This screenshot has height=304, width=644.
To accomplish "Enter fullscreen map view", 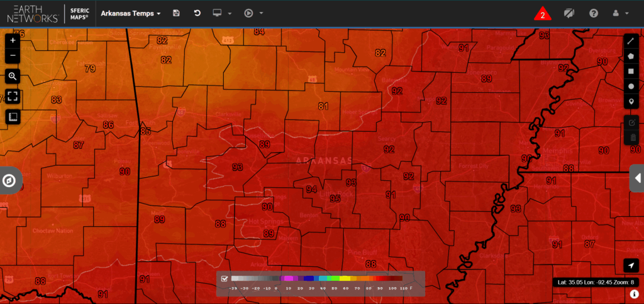I will (13, 97).
